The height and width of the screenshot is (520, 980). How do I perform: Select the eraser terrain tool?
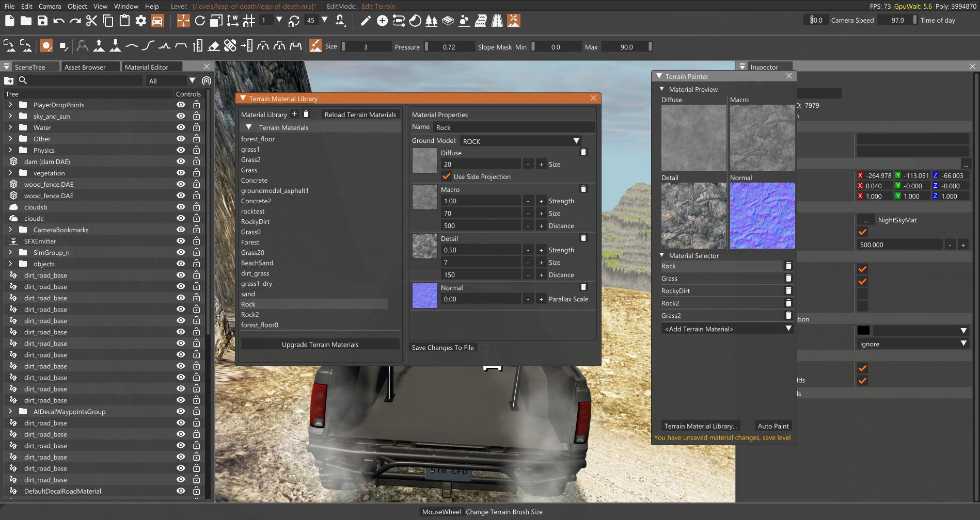tap(214, 46)
